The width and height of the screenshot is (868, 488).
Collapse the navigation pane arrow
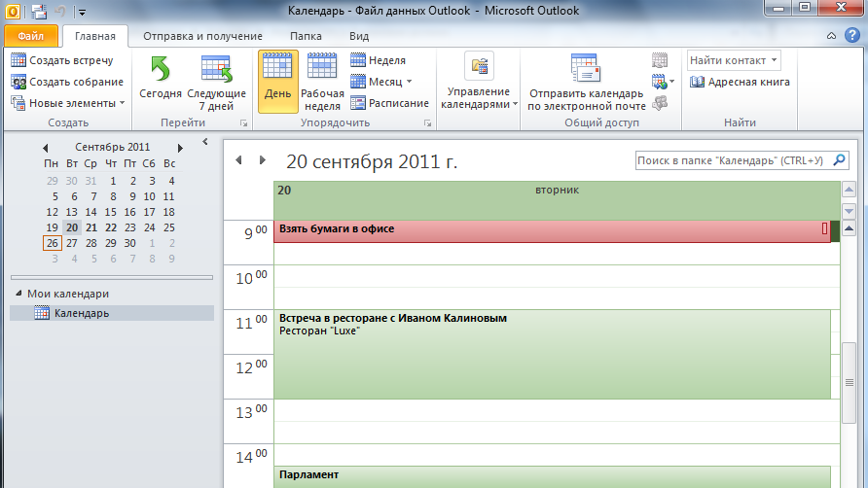[x=205, y=142]
